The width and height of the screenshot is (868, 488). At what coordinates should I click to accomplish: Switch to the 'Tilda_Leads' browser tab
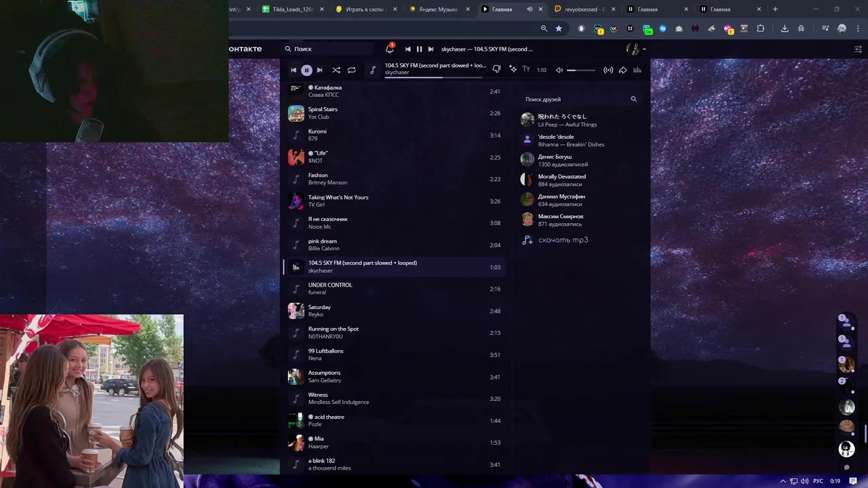pyautogui.click(x=292, y=9)
